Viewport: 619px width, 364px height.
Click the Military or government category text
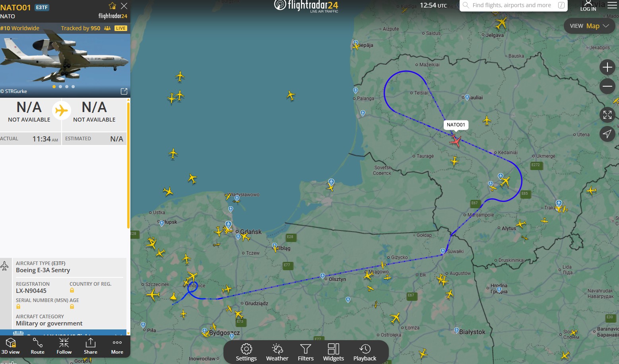[x=49, y=323]
